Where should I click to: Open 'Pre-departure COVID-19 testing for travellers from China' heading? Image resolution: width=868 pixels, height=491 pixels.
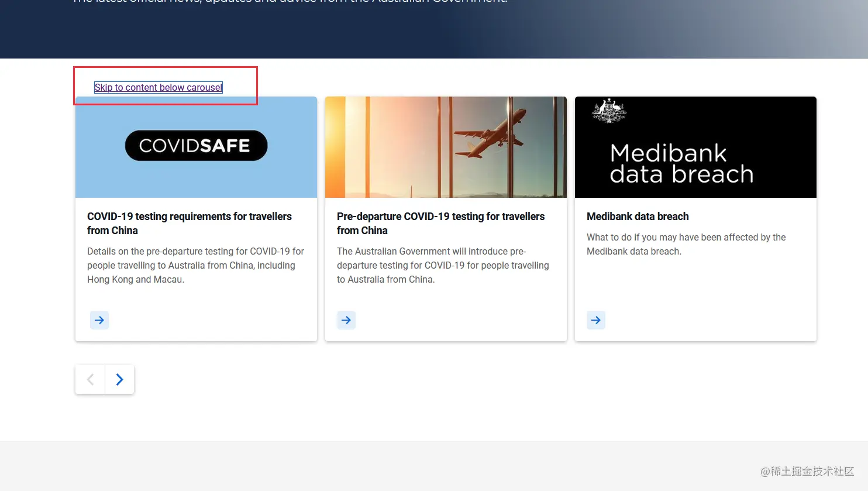(x=441, y=224)
